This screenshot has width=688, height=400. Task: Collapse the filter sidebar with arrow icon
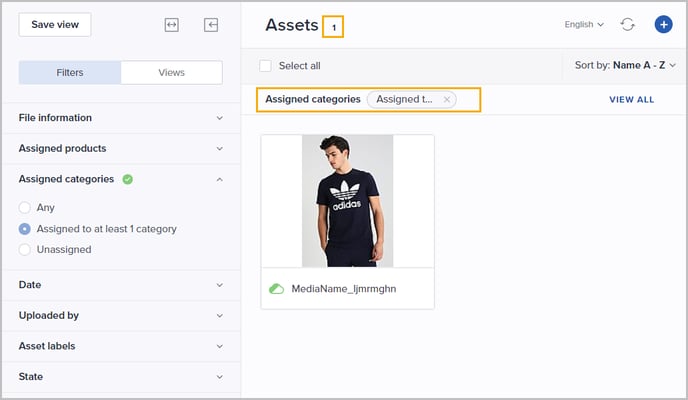(x=211, y=25)
